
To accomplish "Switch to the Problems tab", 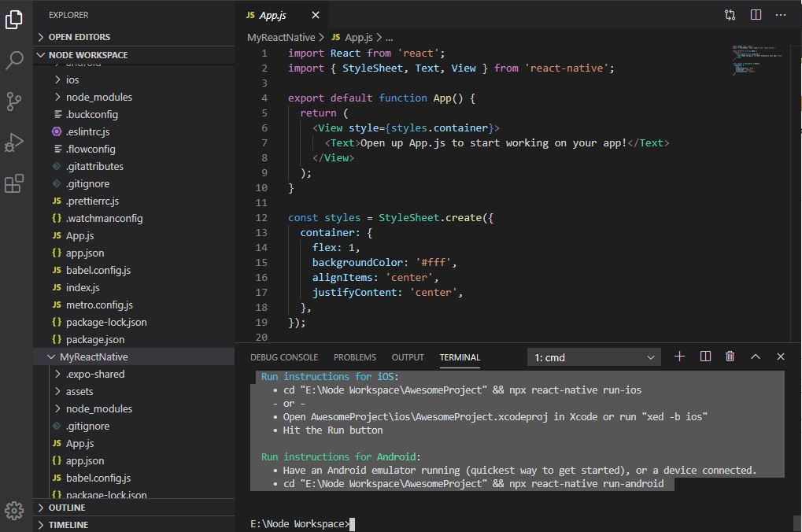I will (x=354, y=357).
